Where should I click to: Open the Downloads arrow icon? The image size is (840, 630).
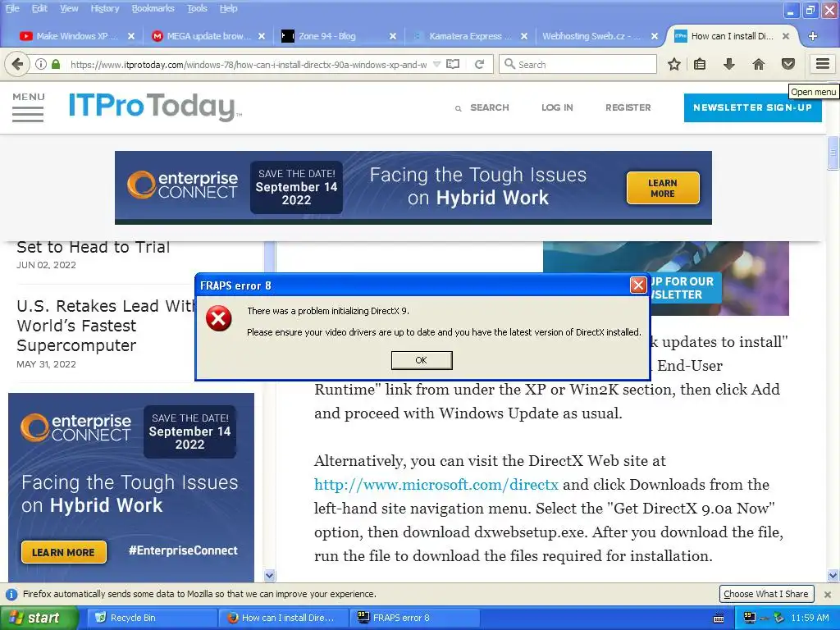click(729, 64)
